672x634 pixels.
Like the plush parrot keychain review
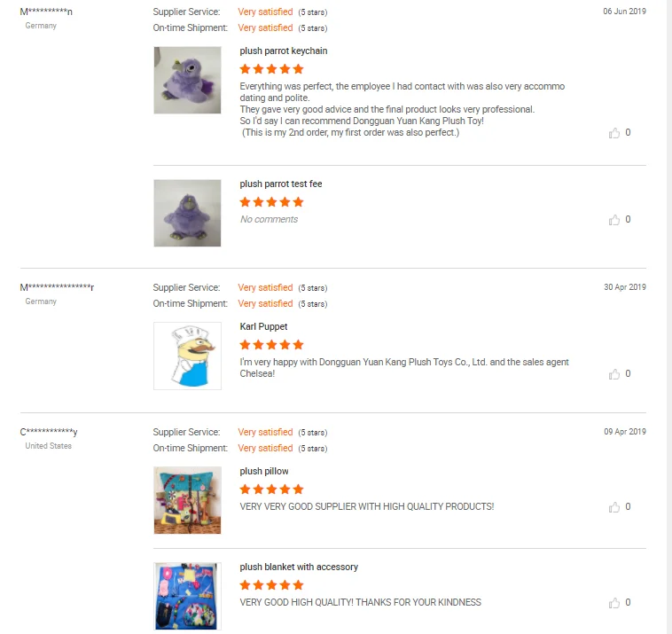coord(614,133)
